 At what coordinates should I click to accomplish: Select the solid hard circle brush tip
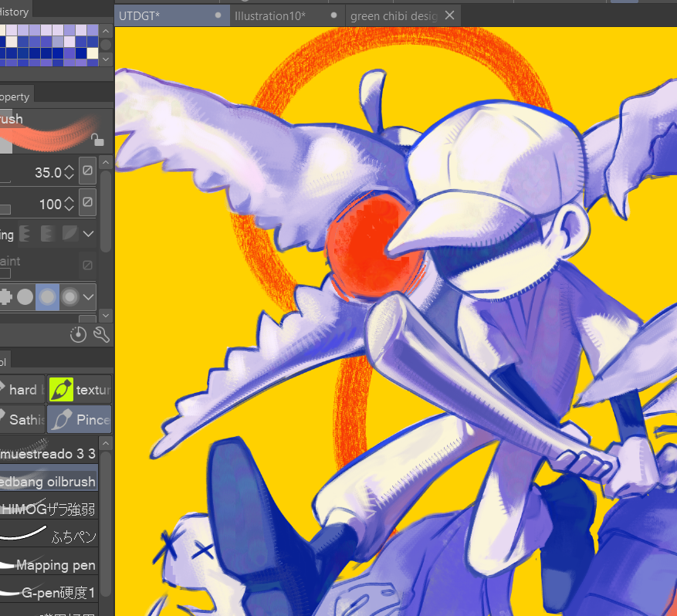(25, 296)
